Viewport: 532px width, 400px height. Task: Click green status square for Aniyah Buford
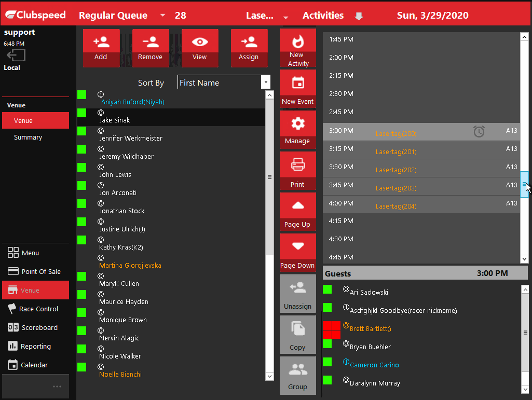coord(82,94)
